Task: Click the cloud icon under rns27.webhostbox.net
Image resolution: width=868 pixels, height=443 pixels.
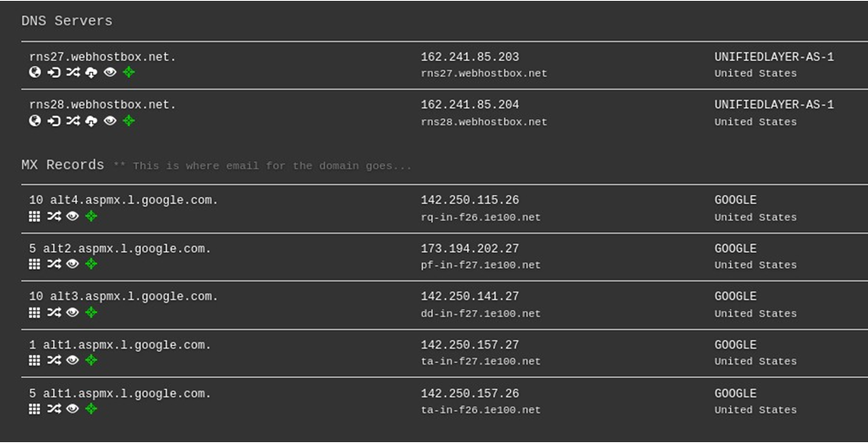Action: 91,73
